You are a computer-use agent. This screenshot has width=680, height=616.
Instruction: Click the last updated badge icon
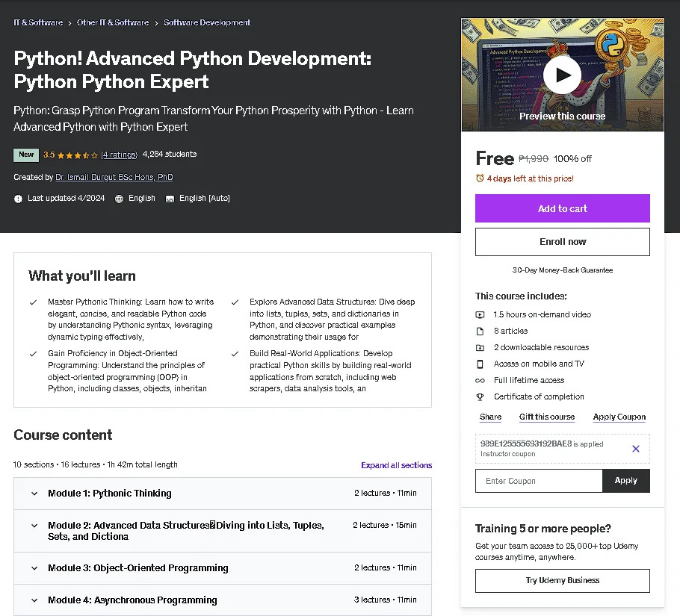pyautogui.click(x=18, y=199)
